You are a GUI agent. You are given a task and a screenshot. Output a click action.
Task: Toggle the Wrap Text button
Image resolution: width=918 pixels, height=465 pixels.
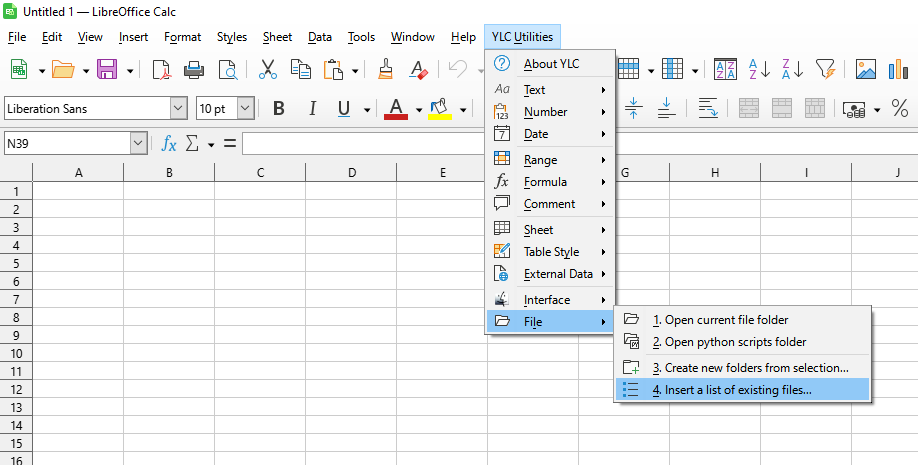tap(708, 108)
